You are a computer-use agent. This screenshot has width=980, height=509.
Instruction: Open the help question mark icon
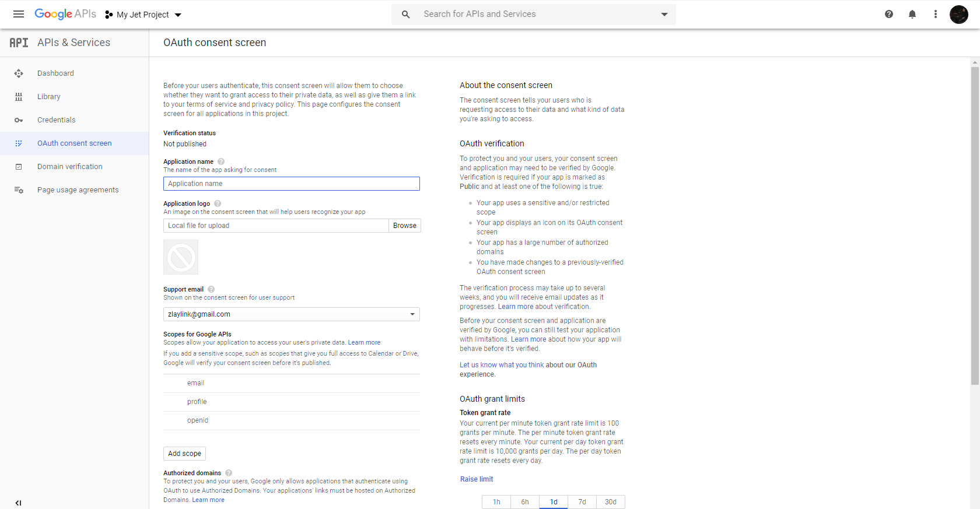[x=889, y=14]
